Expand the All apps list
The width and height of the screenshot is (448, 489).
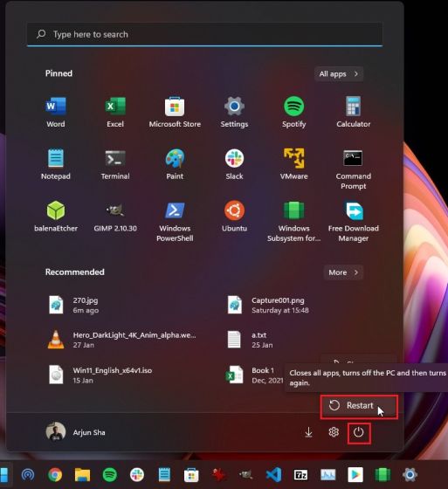point(339,74)
